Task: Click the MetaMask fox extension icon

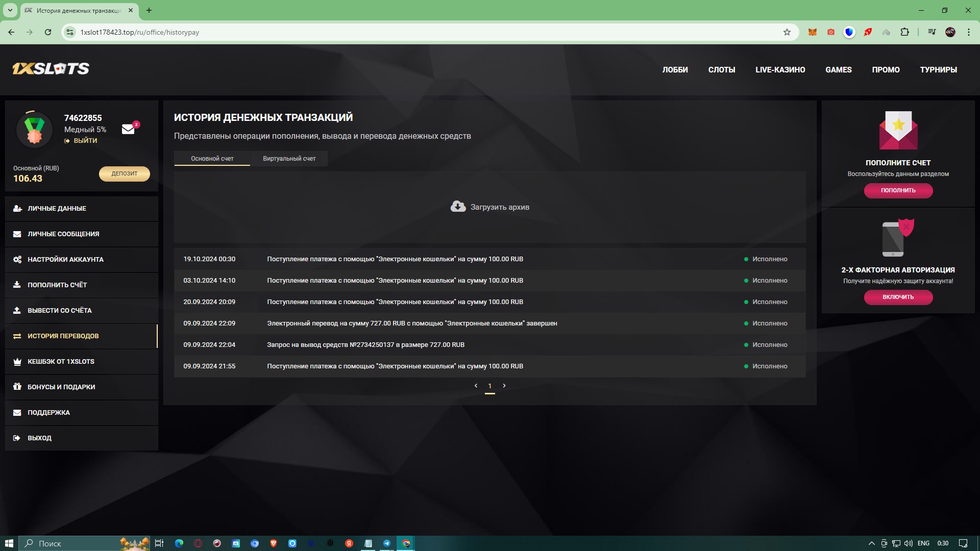Action: coord(812,32)
